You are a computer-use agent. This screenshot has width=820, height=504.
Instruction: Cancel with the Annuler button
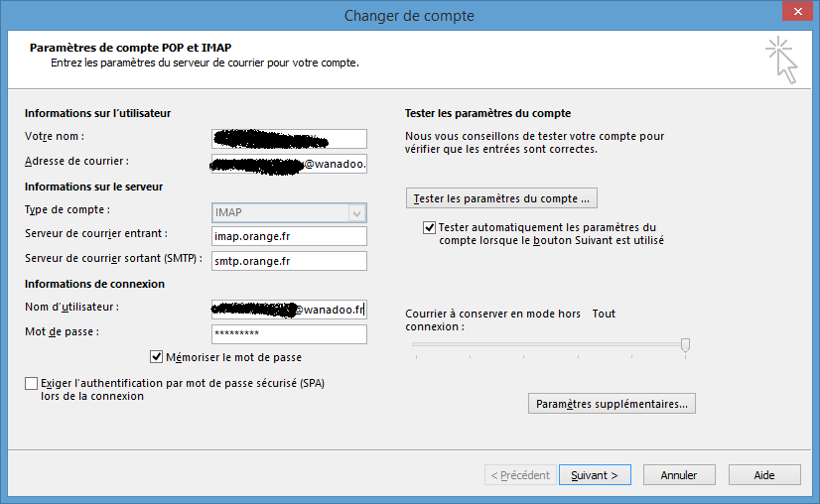tap(679, 475)
